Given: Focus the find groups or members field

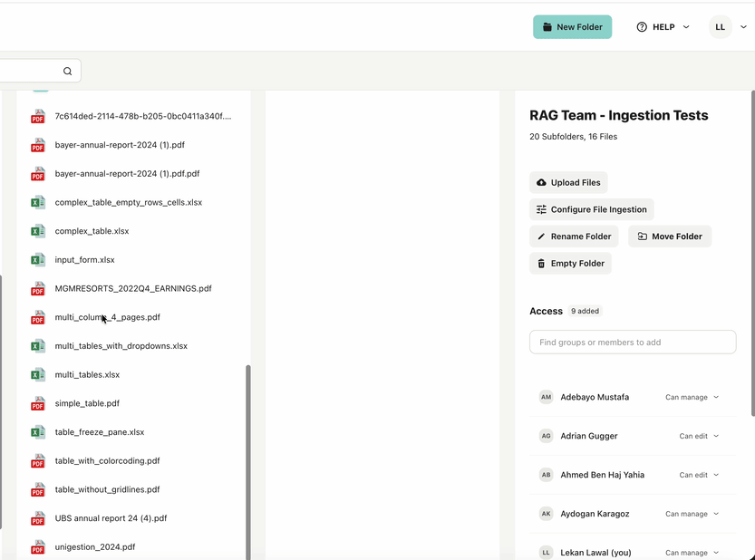Looking at the screenshot, I should coord(633,343).
